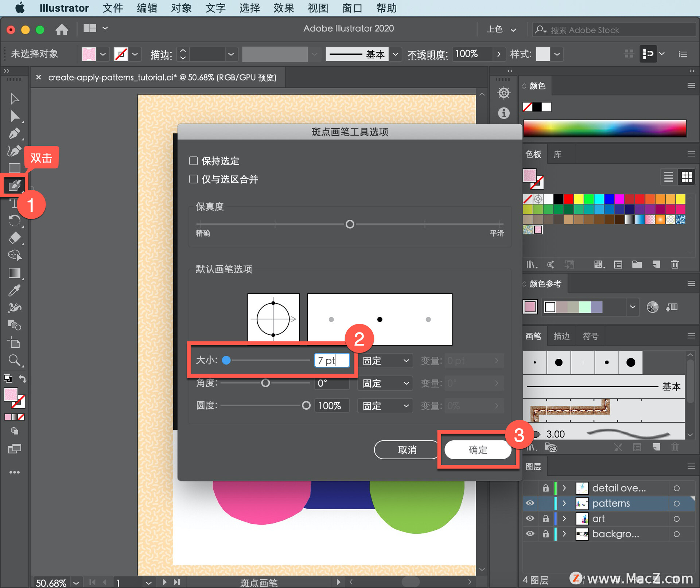This screenshot has width=700, height=588.
Task: Select the Pen tool in toolbar
Action: 14,133
